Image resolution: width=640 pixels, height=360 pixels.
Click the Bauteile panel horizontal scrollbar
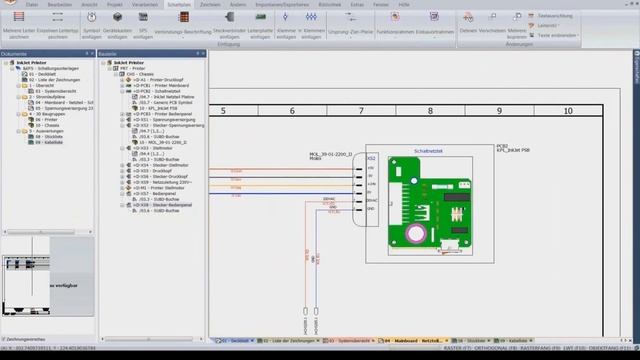coord(151,339)
